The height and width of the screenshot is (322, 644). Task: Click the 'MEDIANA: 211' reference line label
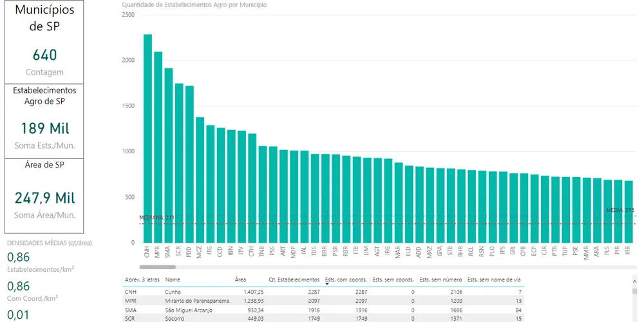(157, 217)
